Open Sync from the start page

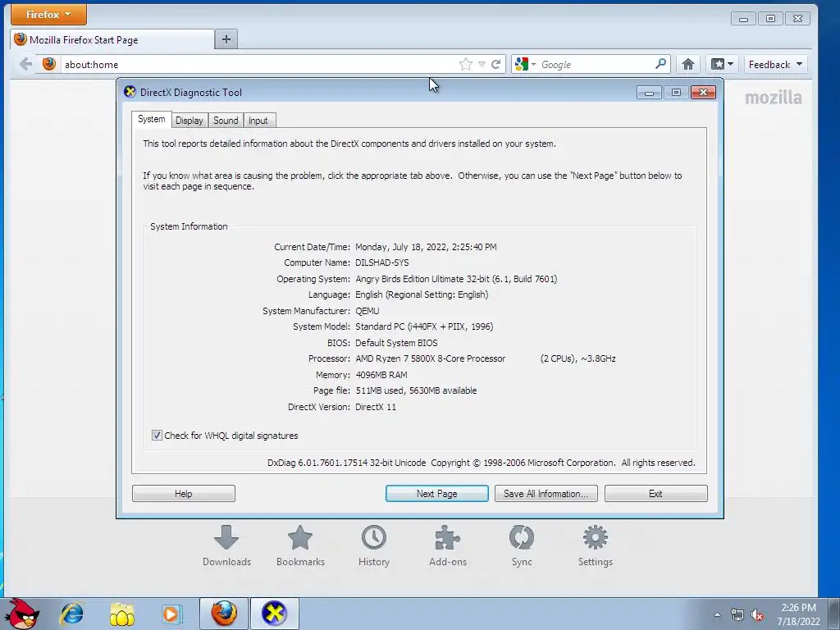pyautogui.click(x=522, y=546)
